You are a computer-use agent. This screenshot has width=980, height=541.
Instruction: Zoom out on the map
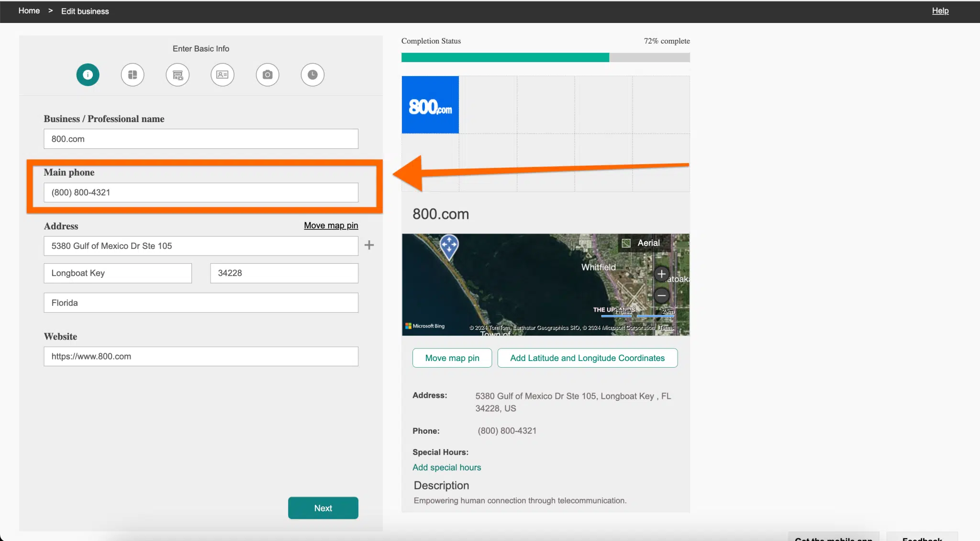(661, 295)
